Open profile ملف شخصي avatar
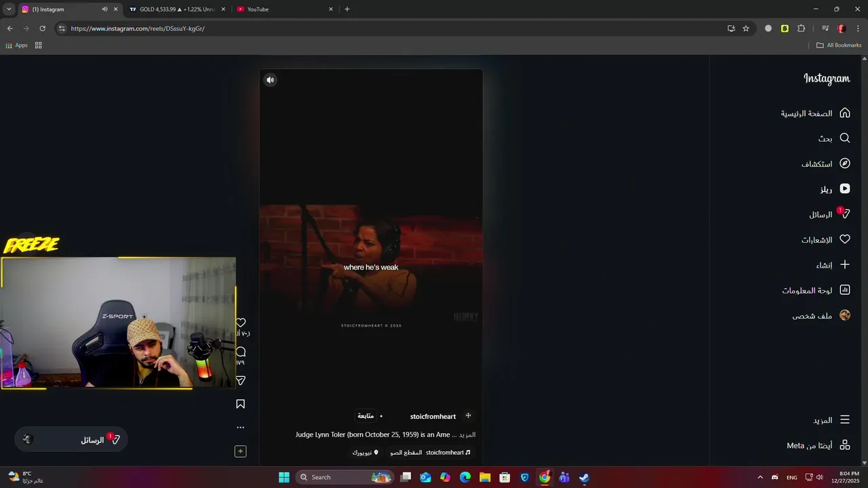The width and height of the screenshot is (868, 488). point(845,316)
